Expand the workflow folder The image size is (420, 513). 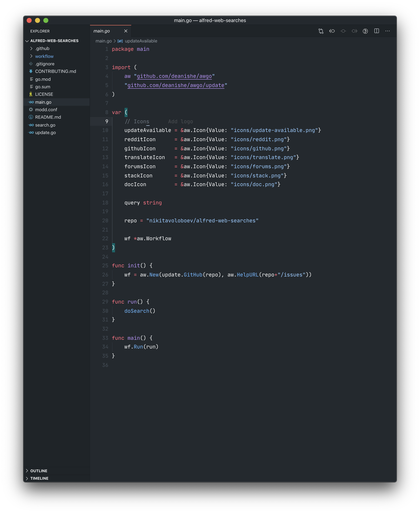(44, 56)
